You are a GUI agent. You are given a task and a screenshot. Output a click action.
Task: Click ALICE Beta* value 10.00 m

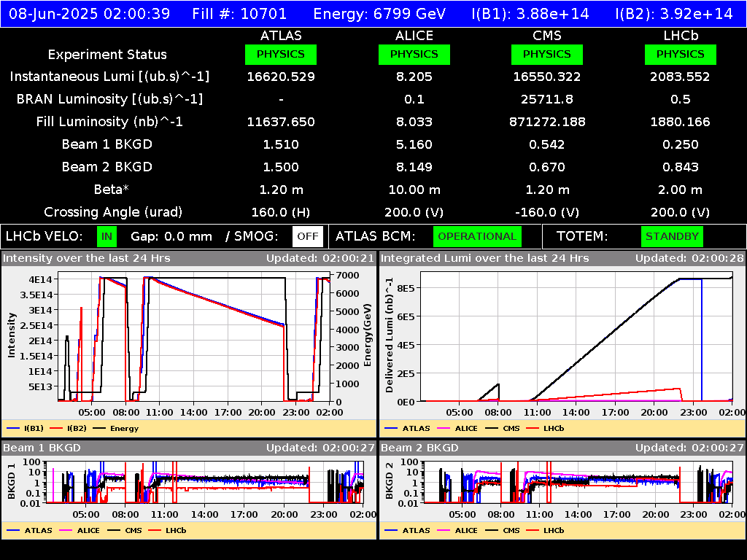point(414,190)
